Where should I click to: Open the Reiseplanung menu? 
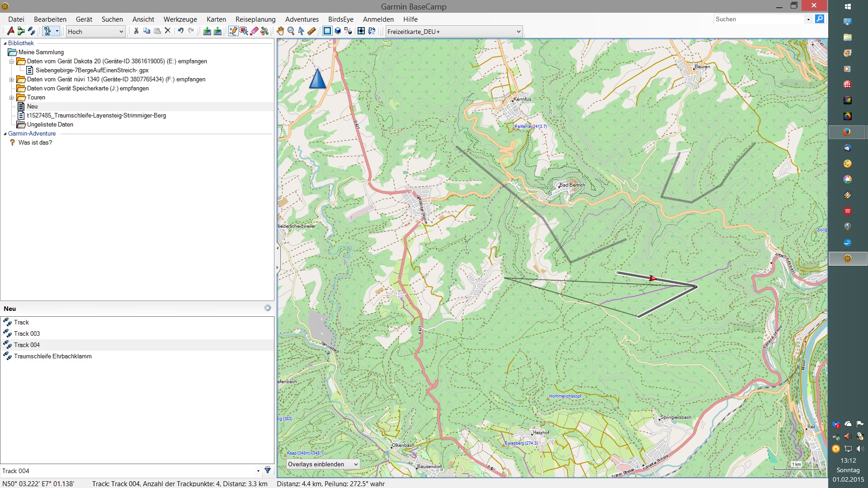click(x=255, y=19)
